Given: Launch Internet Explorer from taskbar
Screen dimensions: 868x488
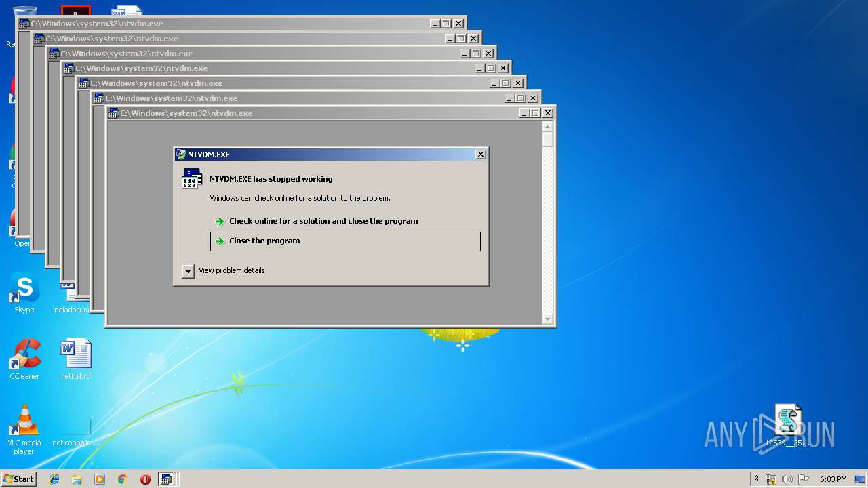Looking at the screenshot, I should click(54, 479).
